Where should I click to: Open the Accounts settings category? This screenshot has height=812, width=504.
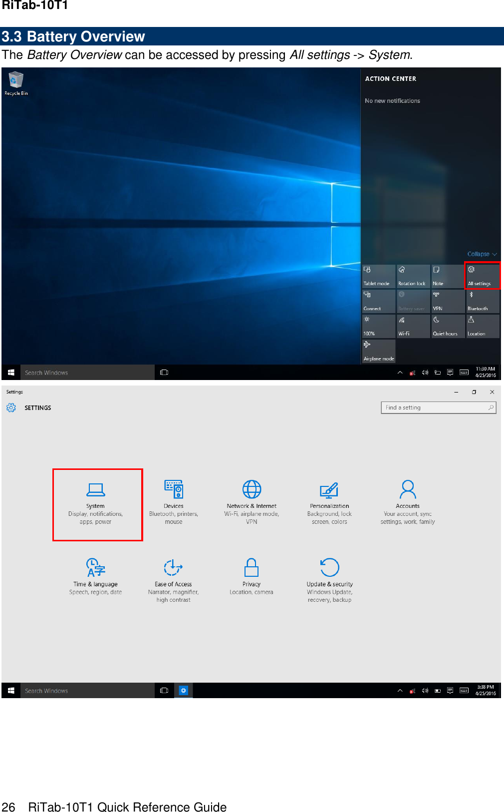click(x=408, y=502)
